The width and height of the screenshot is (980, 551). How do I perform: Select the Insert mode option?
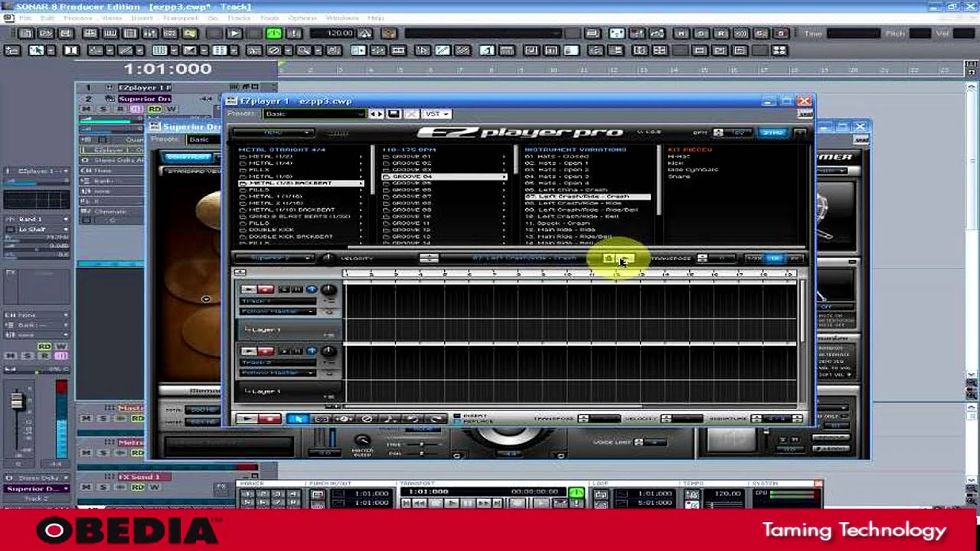pos(471,415)
